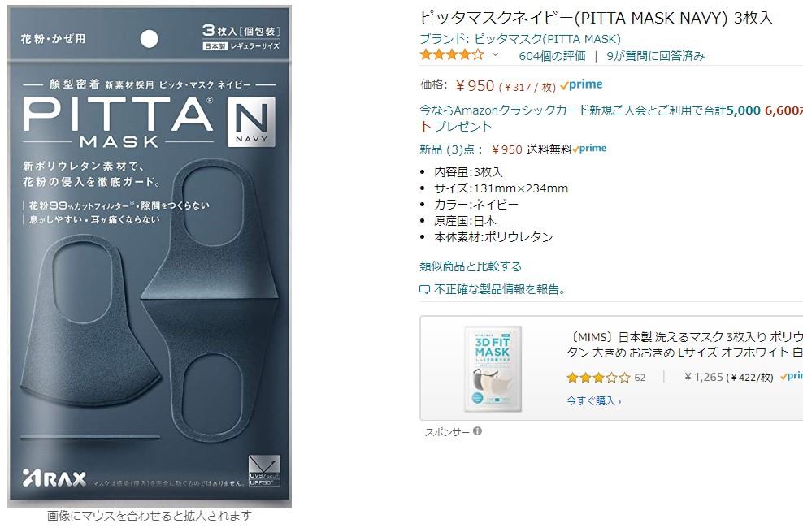Open the 新品 (3)点 offers link
803x532 pixels.
click(450, 149)
